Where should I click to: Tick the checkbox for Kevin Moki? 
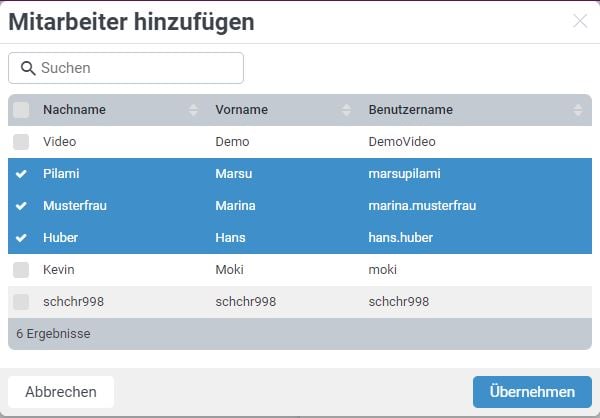pyautogui.click(x=21, y=270)
